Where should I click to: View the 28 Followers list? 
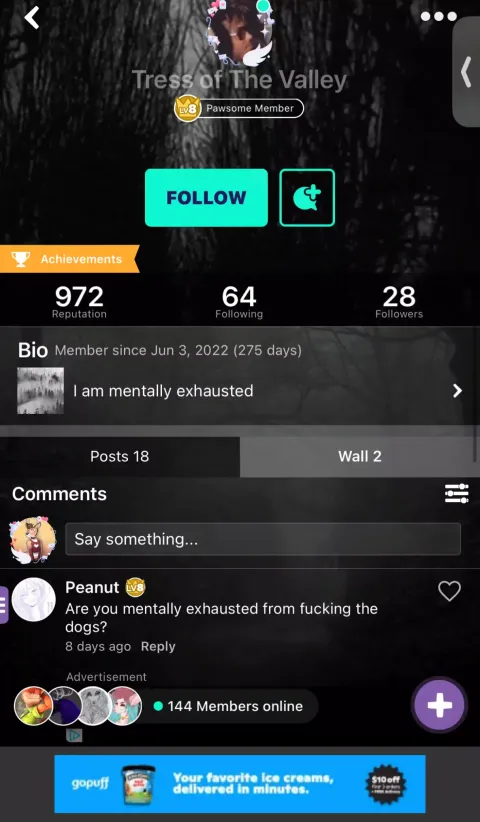(399, 302)
